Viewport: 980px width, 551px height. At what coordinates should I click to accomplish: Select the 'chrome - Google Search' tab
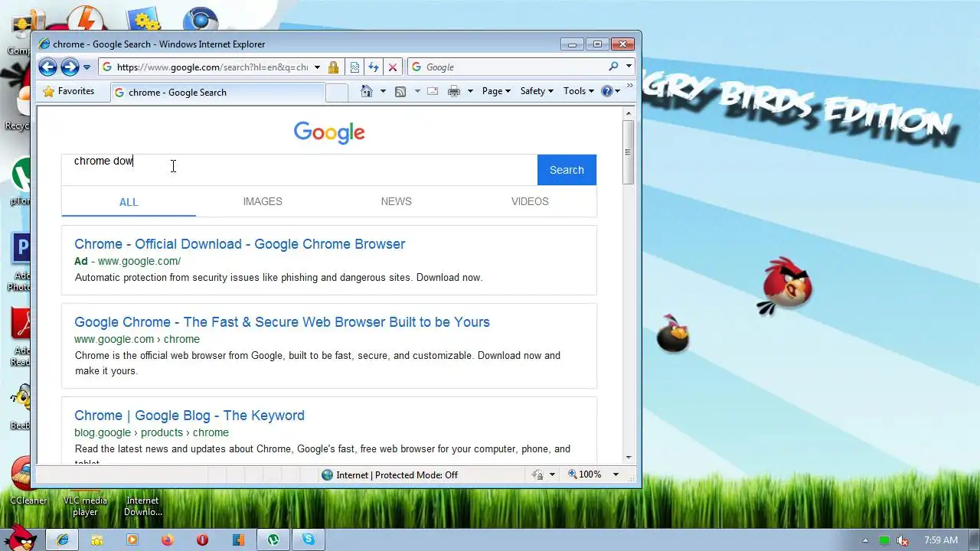[217, 93]
